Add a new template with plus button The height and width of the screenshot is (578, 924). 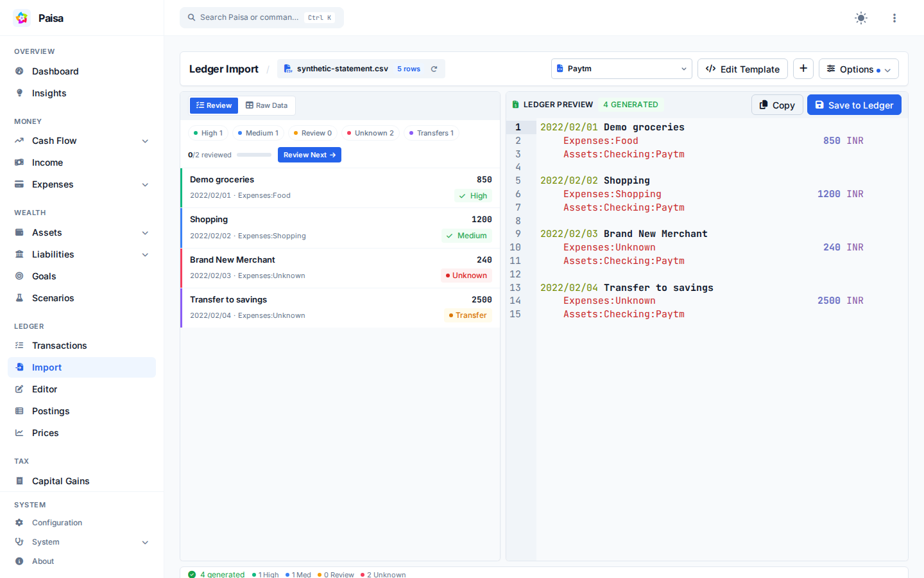(803, 69)
